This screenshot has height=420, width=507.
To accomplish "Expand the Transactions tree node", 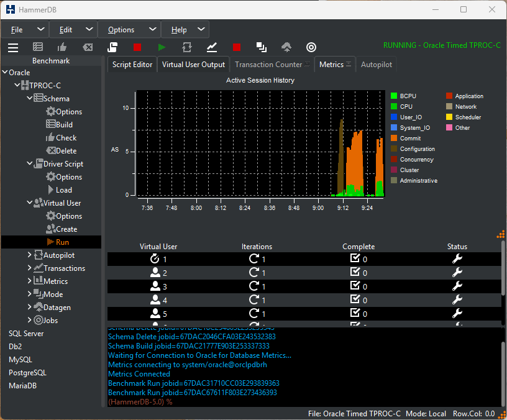I will click(29, 268).
